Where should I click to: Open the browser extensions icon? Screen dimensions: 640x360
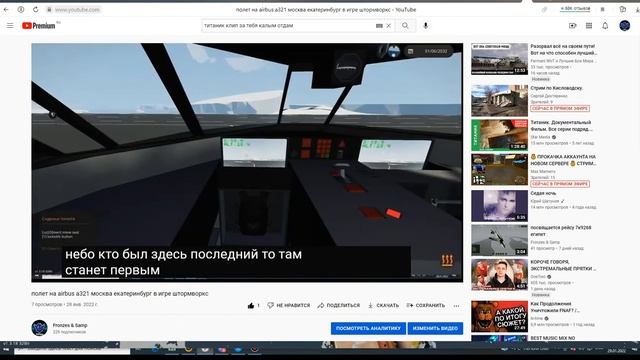[622, 9]
